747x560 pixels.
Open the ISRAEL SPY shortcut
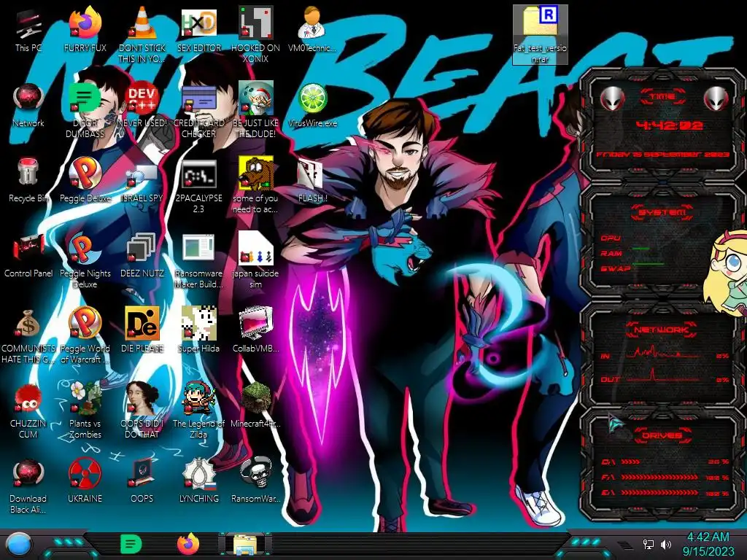(x=142, y=180)
